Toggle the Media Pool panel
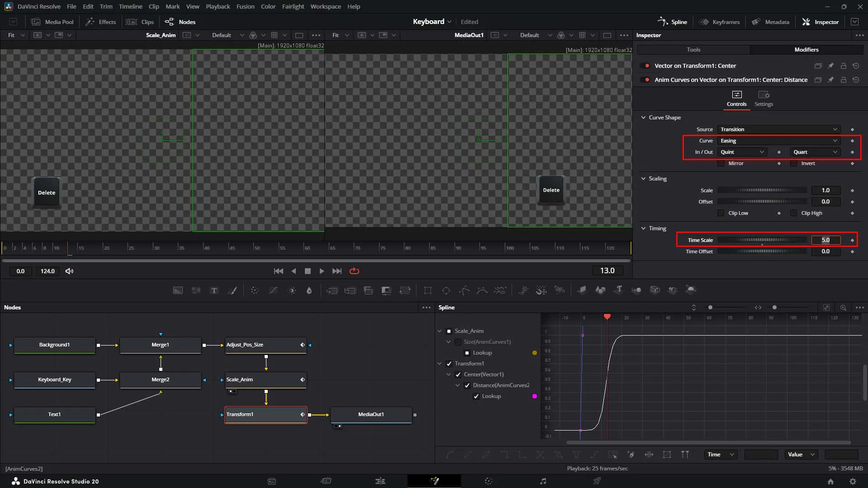Image resolution: width=868 pixels, height=488 pixels. 52,22
